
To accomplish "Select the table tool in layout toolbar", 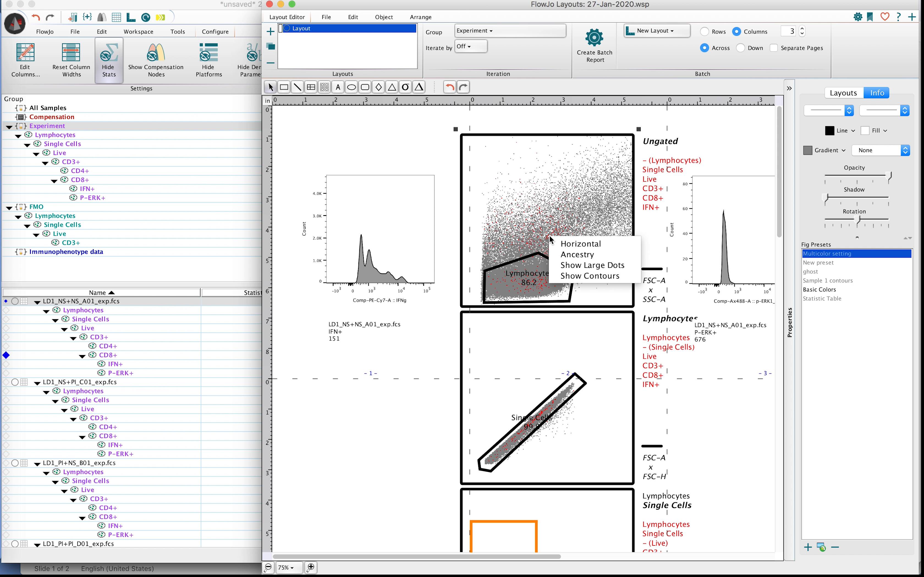I will point(311,87).
